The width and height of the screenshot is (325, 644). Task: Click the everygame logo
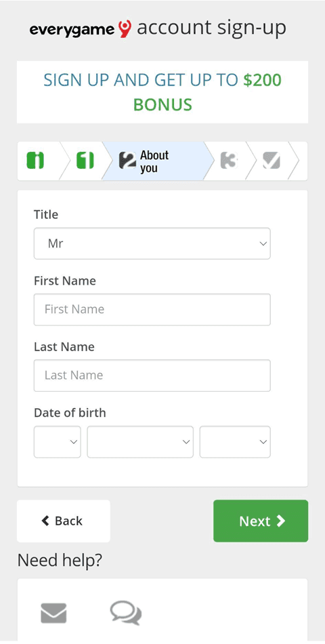pyautogui.click(x=81, y=30)
